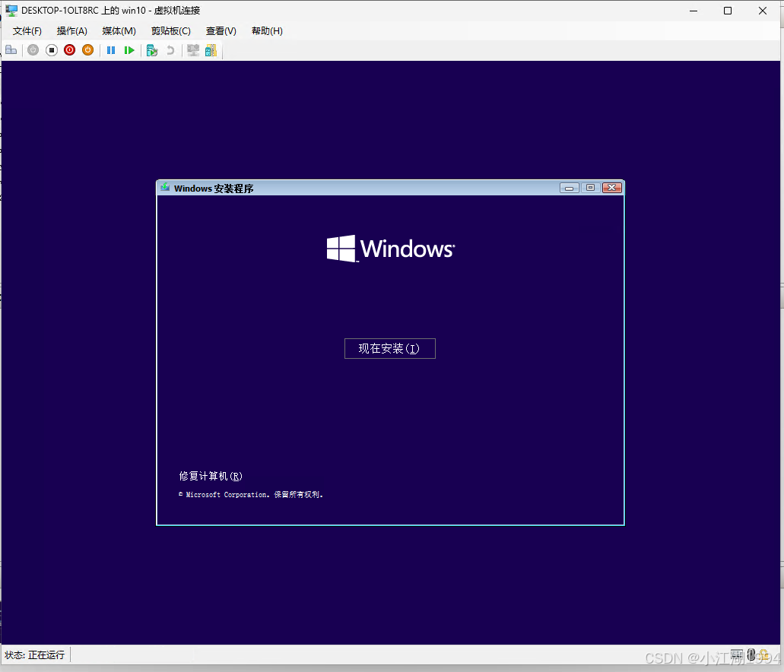Minimize the virtual machine connection window
This screenshot has width=784, height=672.
[694, 11]
